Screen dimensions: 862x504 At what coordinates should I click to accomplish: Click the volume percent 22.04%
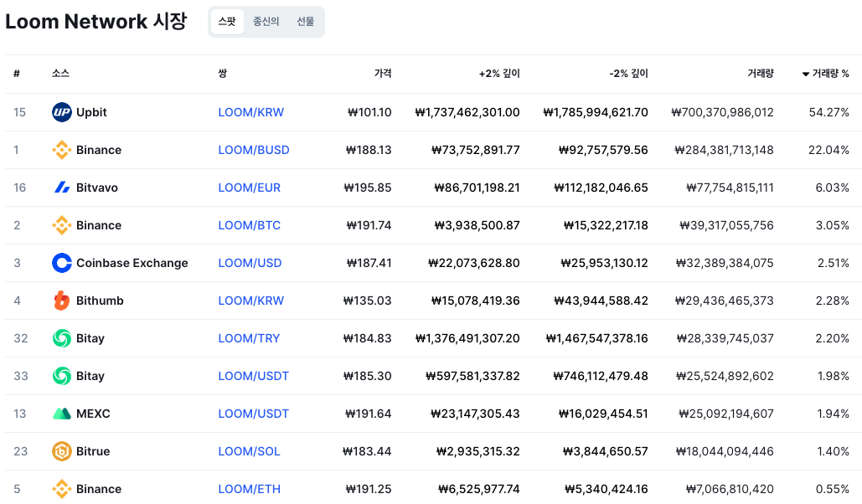tap(829, 150)
